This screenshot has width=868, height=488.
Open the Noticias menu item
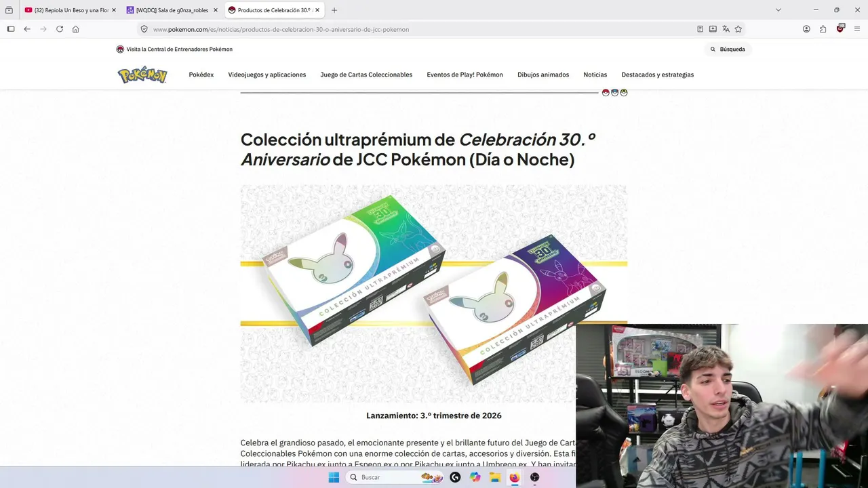(x=595, y=75)
